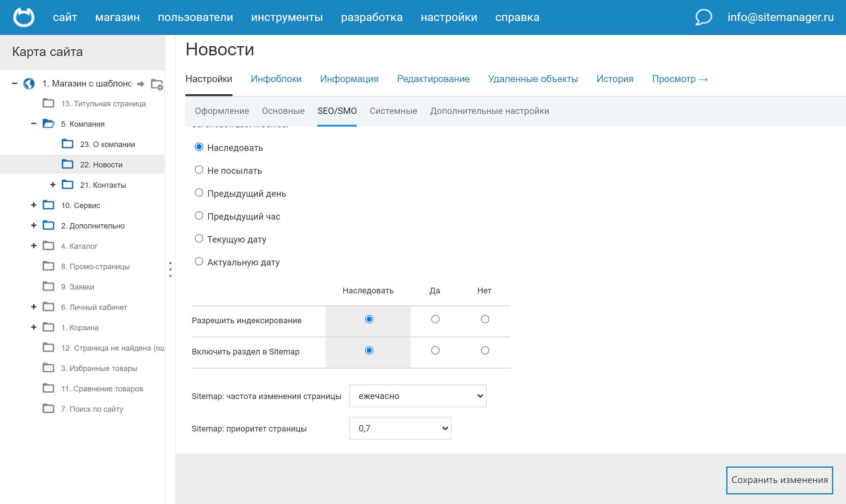The width and height of the screenshot is (846, 504).
Task: Click the globe icon of the site root
Action: point(29,84)
